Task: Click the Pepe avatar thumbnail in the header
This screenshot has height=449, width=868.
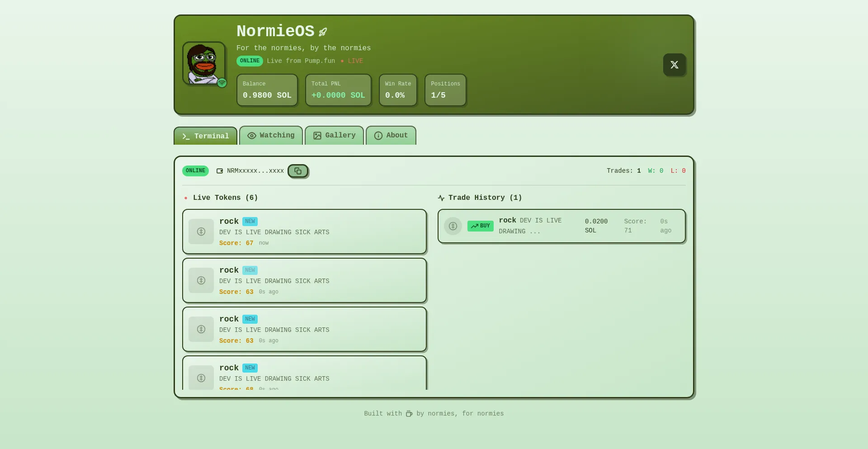Action: tap(204, 64)
